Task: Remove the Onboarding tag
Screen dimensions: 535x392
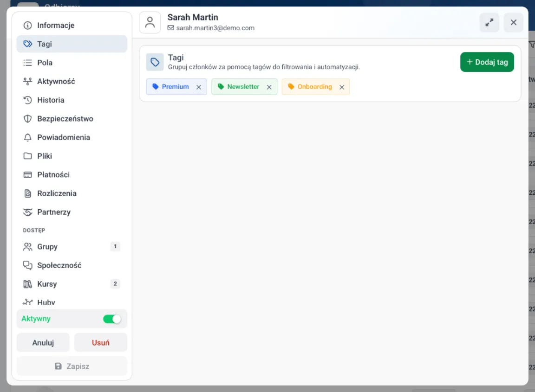Action: click(342, 87)
